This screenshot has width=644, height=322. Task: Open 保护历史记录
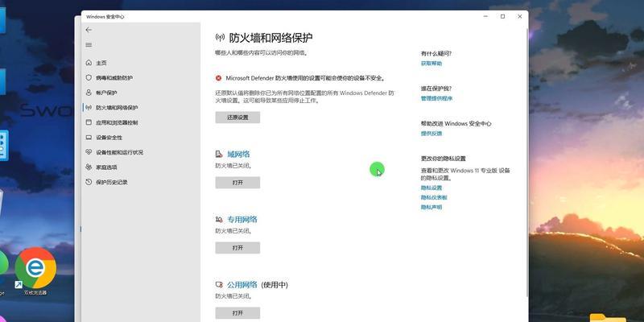coord(112,182)
